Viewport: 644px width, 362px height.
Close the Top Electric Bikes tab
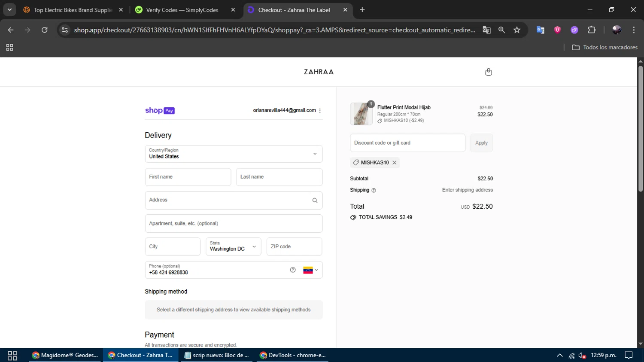tap(121, 10)
